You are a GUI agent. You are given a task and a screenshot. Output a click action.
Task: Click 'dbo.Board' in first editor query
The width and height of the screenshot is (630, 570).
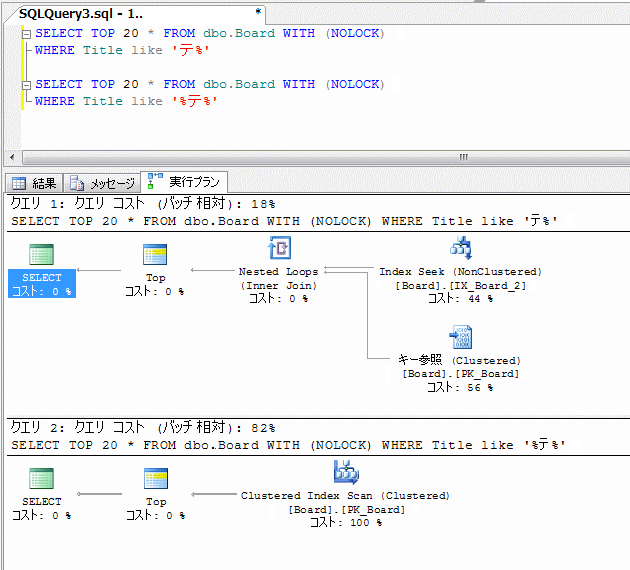coord(239,33)
